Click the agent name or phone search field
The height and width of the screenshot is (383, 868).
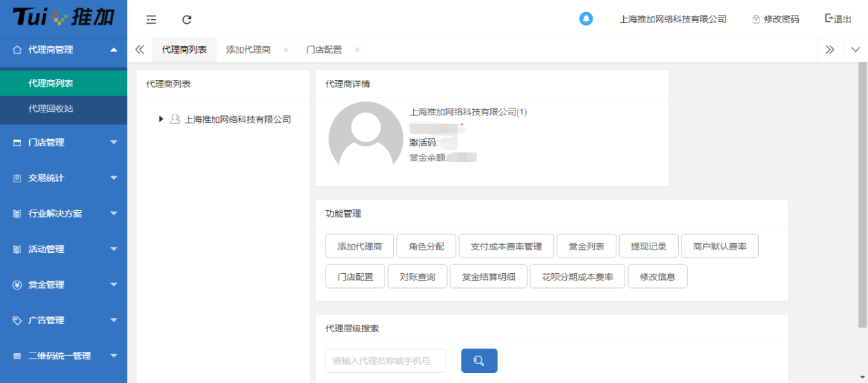point(385,361)
